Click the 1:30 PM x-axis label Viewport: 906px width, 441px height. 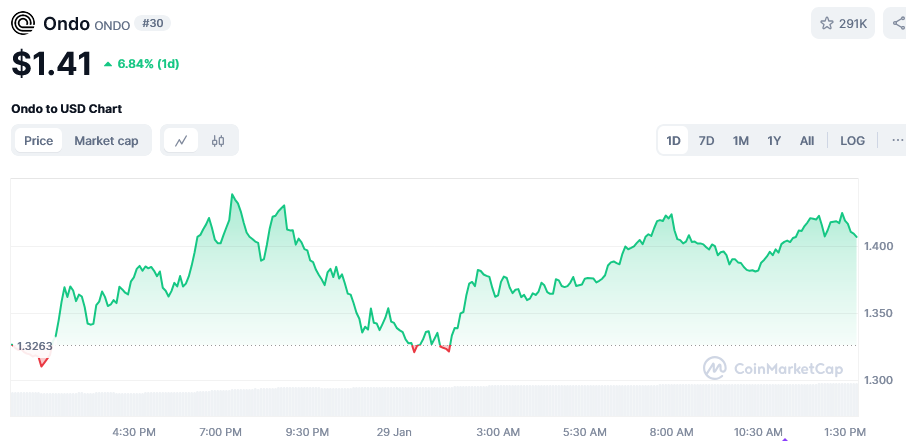844,432
